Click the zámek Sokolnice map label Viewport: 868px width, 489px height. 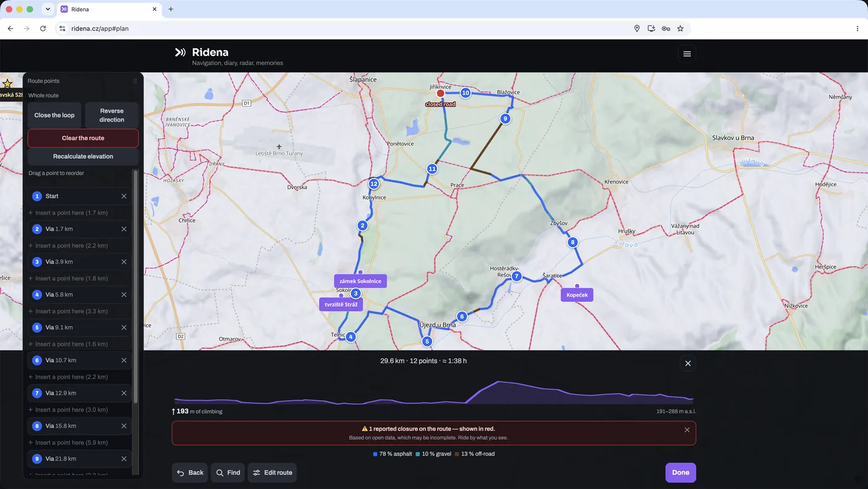(x=360, y=281)
